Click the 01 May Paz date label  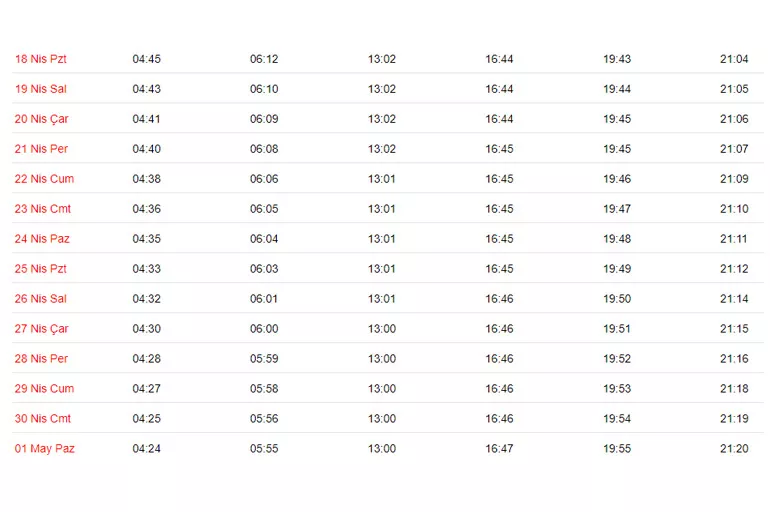coord(45,449)
